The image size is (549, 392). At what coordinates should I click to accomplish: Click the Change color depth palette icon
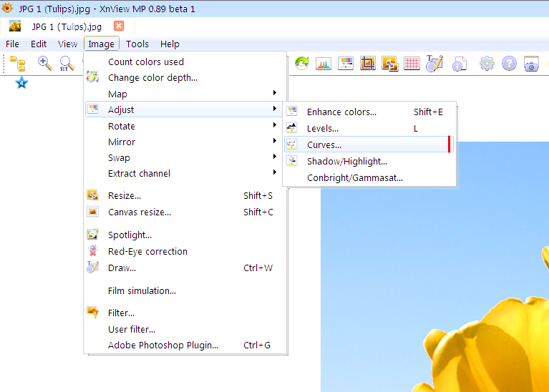(x=92, y=77)
